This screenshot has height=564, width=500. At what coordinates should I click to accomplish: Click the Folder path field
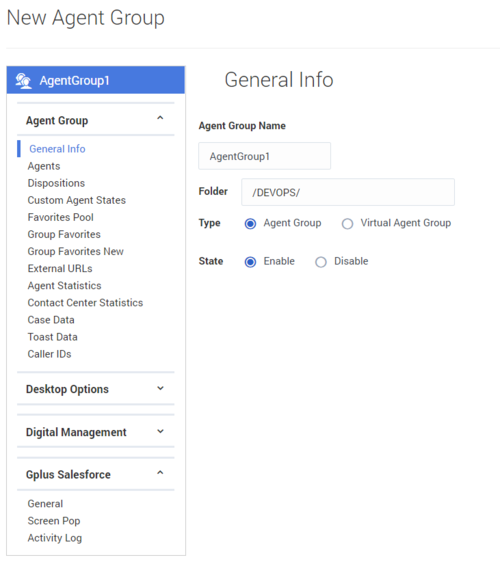[348, 192]
